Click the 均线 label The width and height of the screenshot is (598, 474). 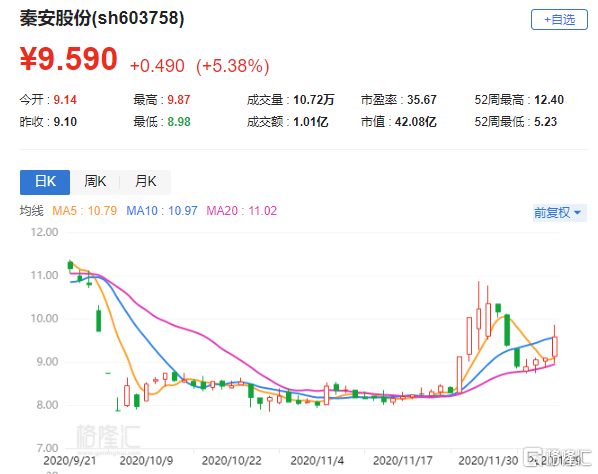(32, 211)
